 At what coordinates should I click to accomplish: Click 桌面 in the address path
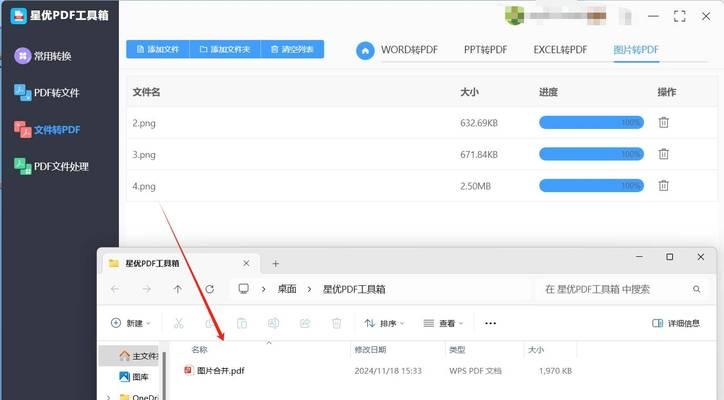click(x=287, y=289)
